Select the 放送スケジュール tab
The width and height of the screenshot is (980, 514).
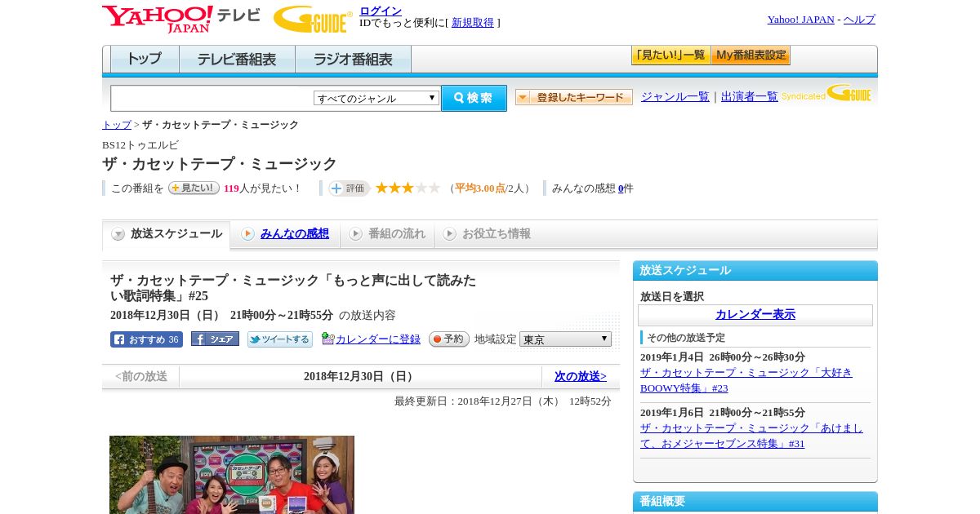pos(167,234)
